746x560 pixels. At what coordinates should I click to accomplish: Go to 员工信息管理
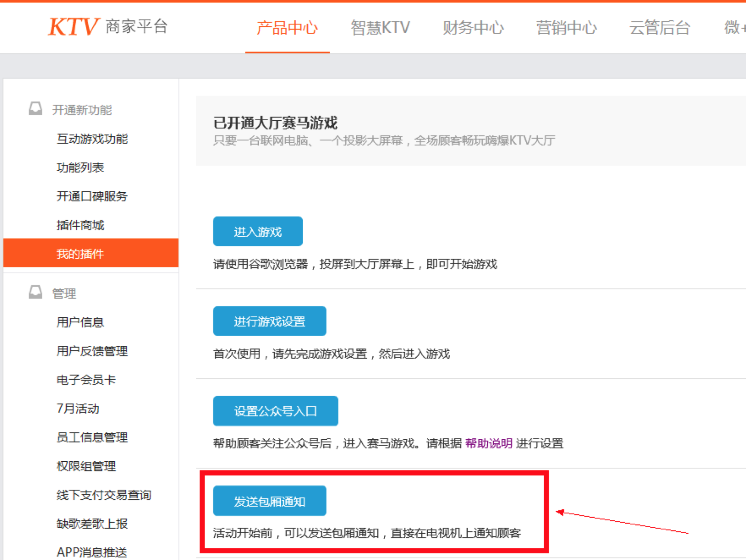point(92,437)
